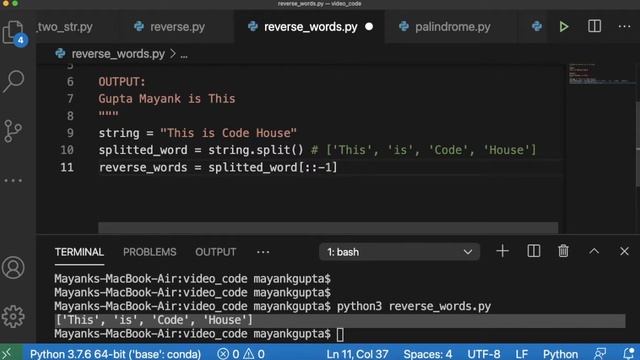Click the unsaved dot on reverse_words.py tab
The image size is (640, 360).
(x=369, y=27)
